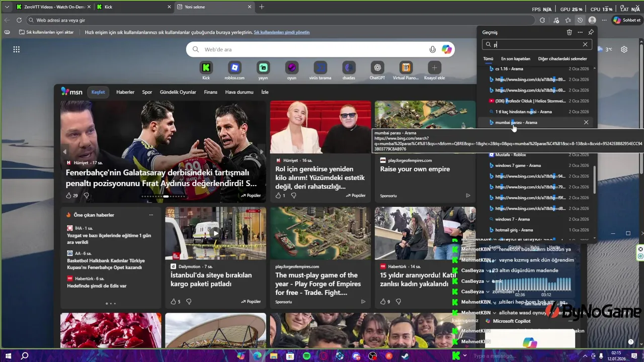644x362 pixels.
Task: Open the Spor MSN section
Action: coord(147,92)
